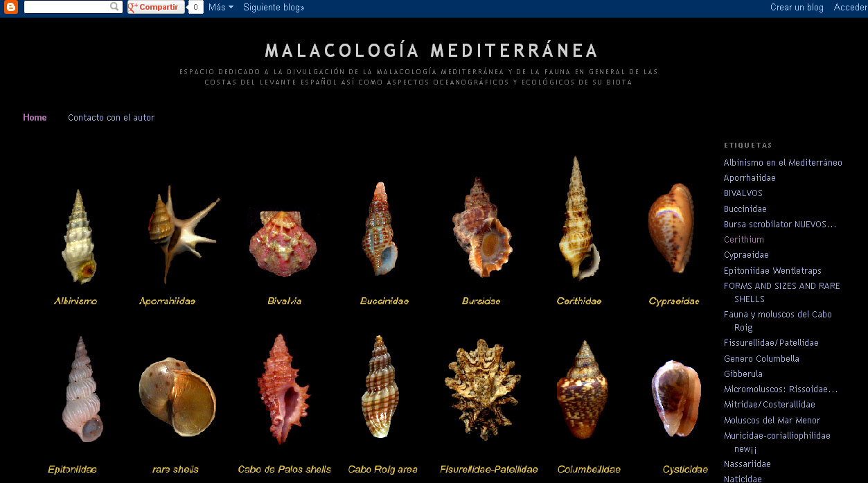Open the Cerithium label in Etiquetas

click(x=744, y=240)
